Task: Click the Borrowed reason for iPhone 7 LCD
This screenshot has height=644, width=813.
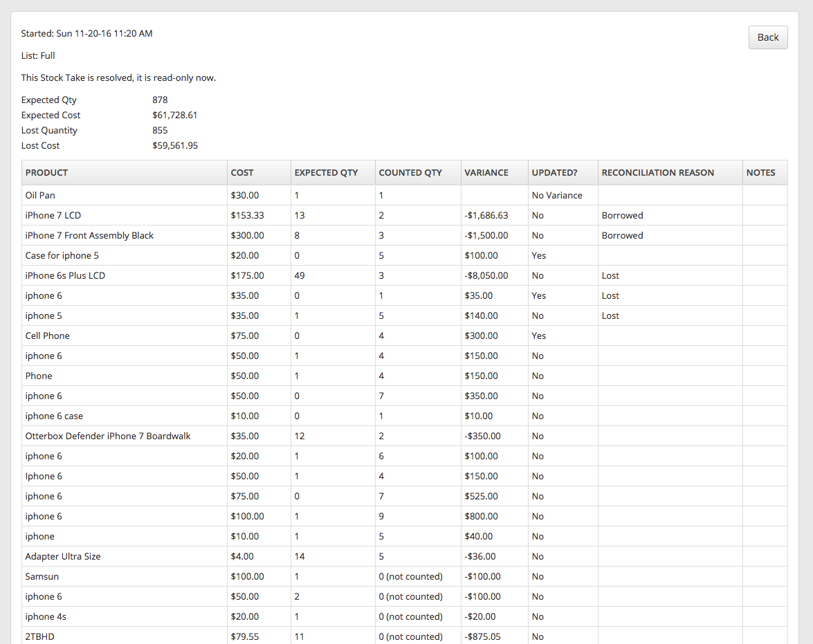Action: [x=622, y=215]
